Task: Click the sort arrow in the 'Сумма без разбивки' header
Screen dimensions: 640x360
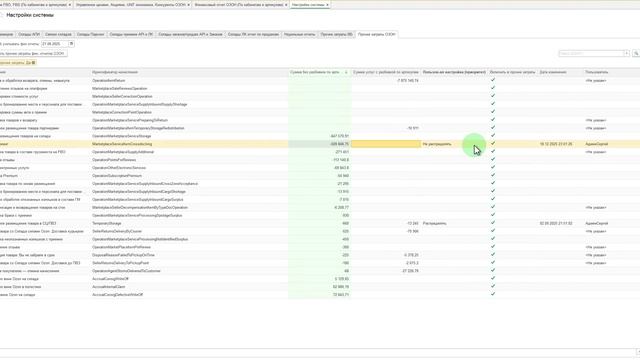Action: point(346,72)
